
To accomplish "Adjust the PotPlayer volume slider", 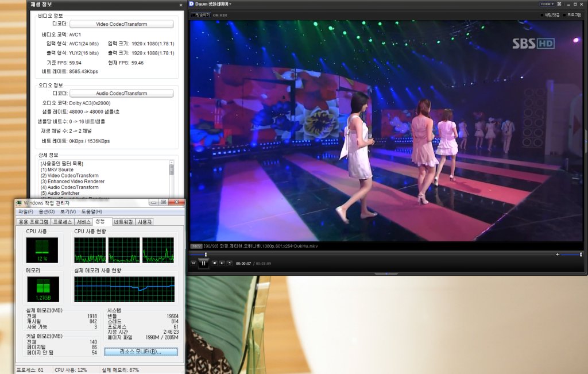I will coord(571,255).
